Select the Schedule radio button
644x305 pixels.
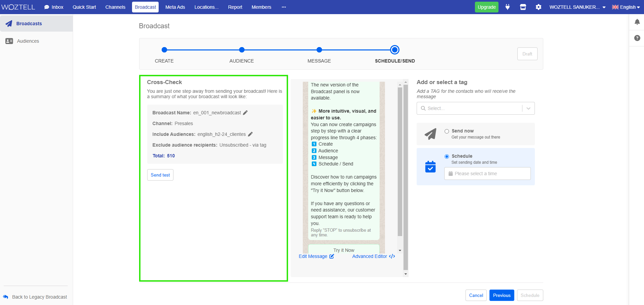click(447, 156)
